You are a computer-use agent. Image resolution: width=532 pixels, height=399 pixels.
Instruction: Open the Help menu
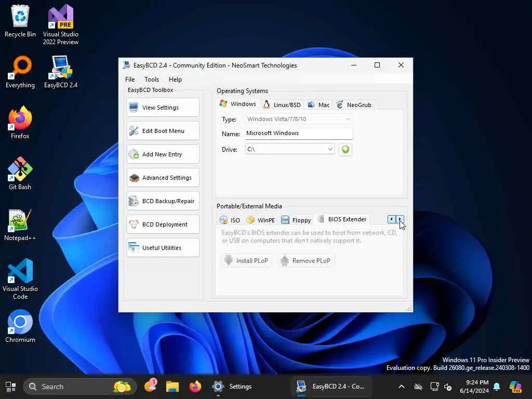click(175, 79)
